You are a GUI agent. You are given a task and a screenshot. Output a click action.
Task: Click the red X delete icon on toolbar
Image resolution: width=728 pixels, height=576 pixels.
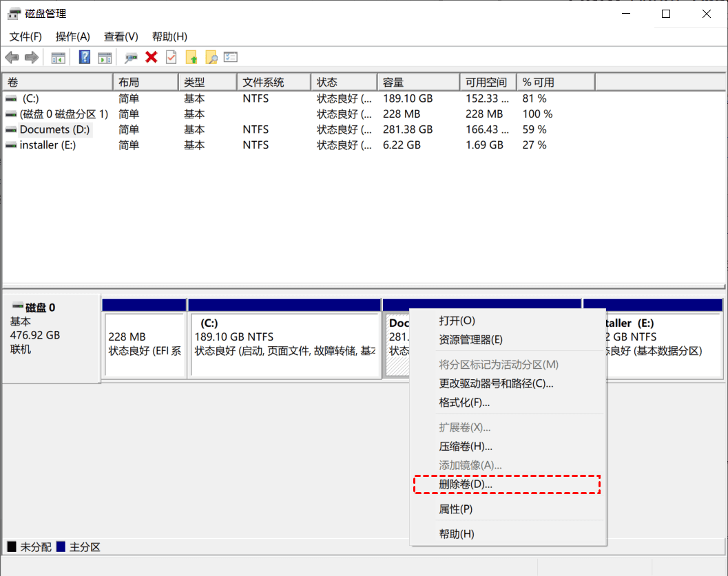pos(151,57)
